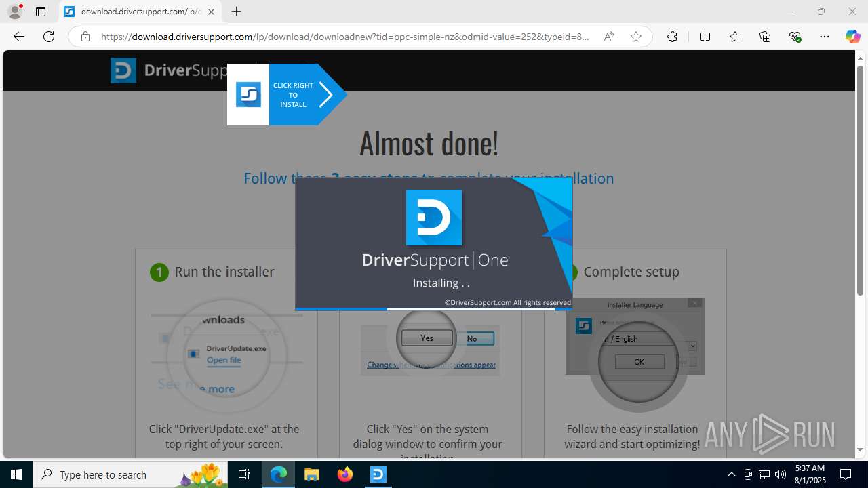The image size is (868, 488).
Task: Click the Yes button in step 2
Action: click(427, 338)
